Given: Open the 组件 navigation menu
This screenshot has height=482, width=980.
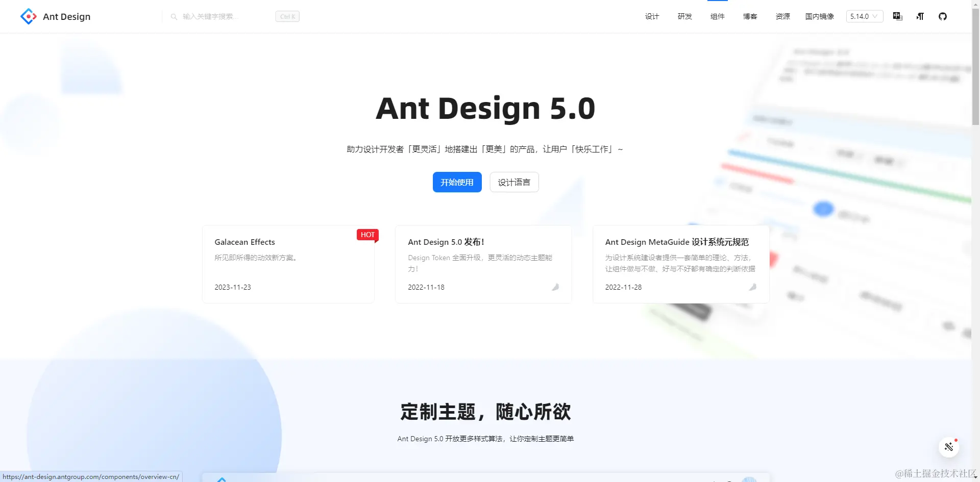Looking at the screenshot, I should pyautogui.click(x=717, y=16).
